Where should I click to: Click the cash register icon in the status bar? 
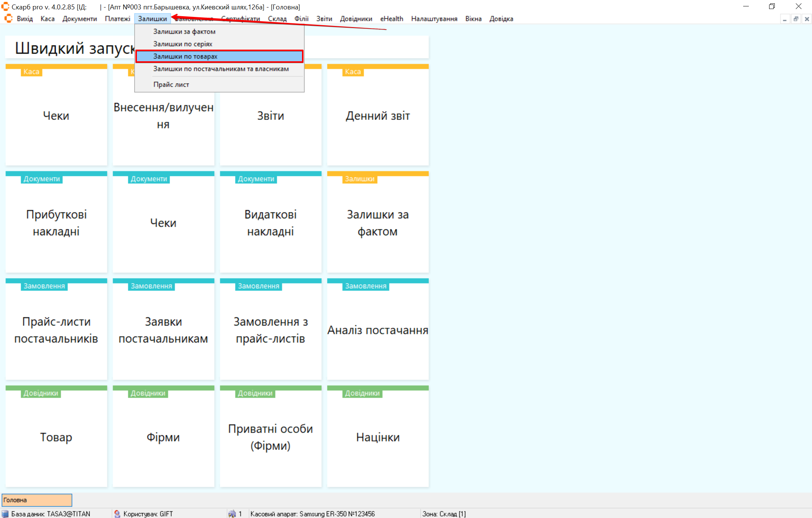click(x=232, y=513)
